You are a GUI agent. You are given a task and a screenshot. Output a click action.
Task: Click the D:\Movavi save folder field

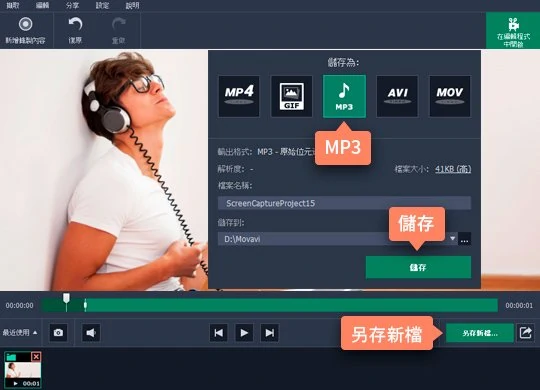(x=338, y=239)
